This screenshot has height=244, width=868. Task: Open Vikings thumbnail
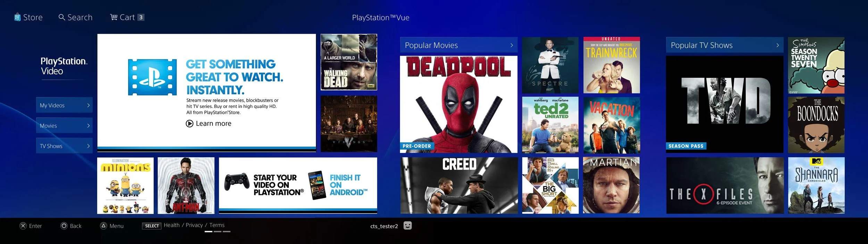(x=349, y=124)
